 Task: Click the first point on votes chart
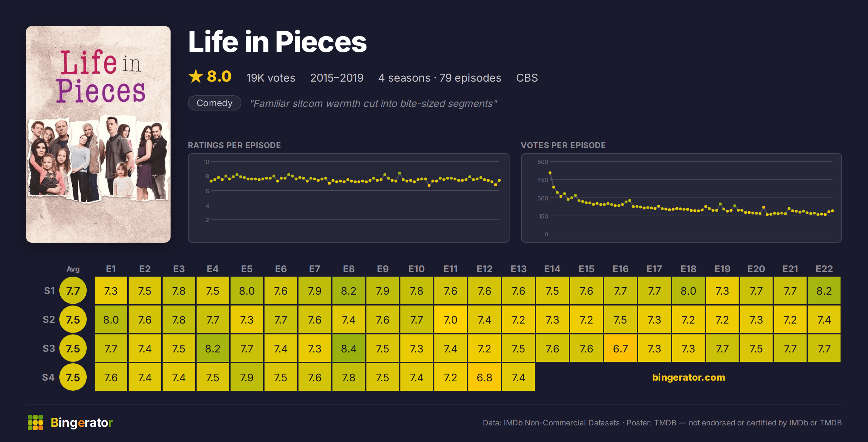(x=550, y=173)
